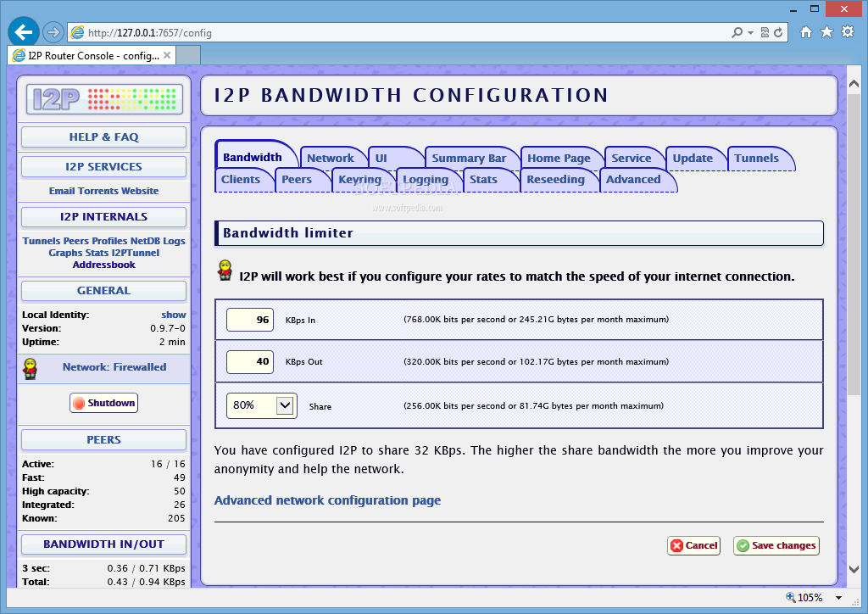The width and height of the screenshot is (868, 614).
Task: Open favorites star icon
Action: 826,32
